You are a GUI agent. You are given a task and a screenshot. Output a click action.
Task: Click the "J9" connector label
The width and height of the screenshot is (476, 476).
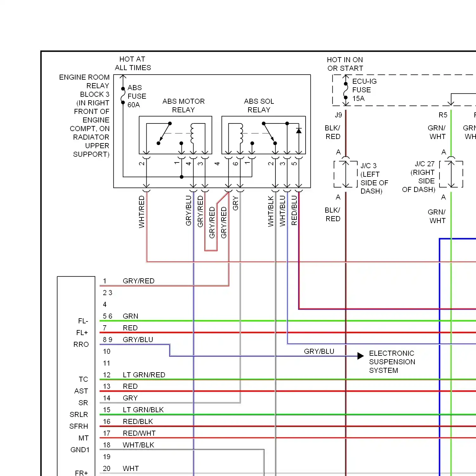pos(338,115)
